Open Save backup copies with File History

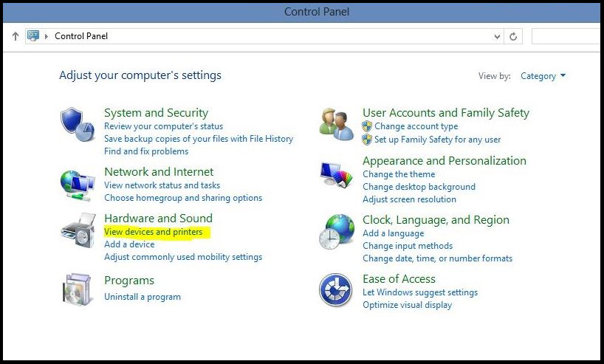[199, 139]
